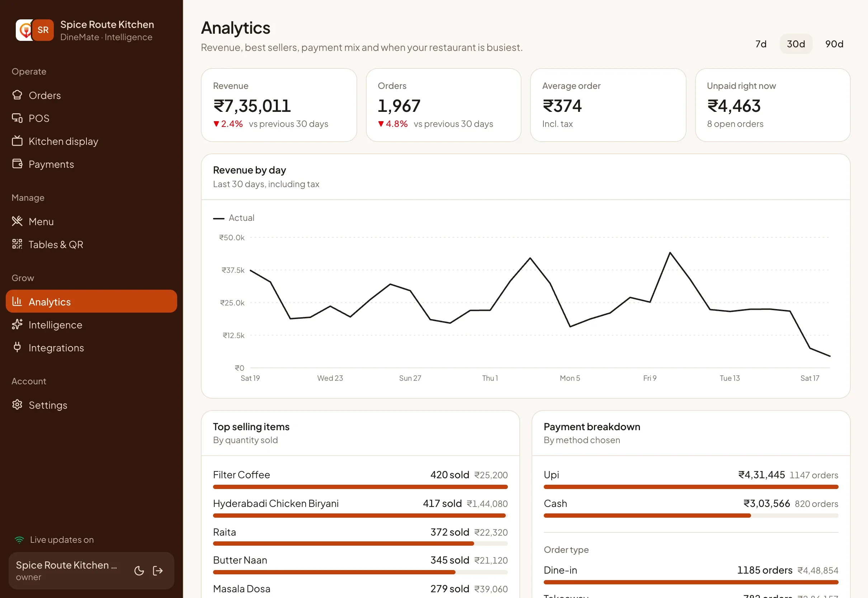This screenshot has width=868, height=598.
Task: Click the Raita quantity bar
Action: [360, 544]
